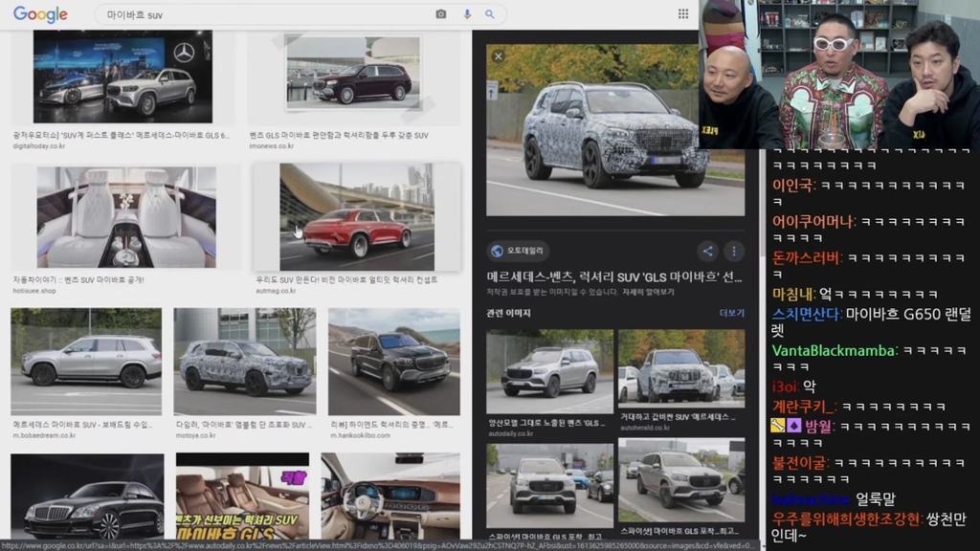Click the webcam overlay of streamers
The width and height of the screenshot is (980, 551).
[x=839, y=75]
